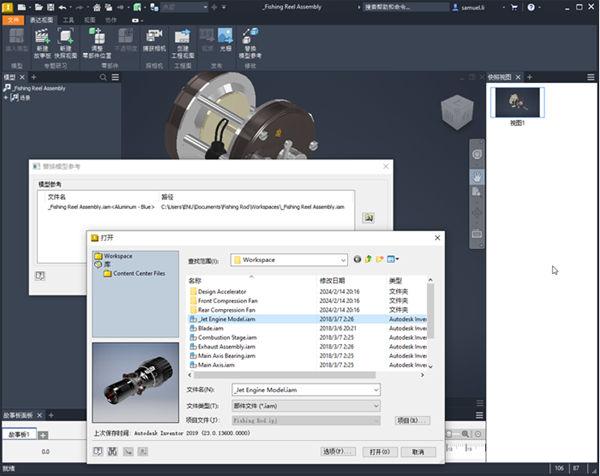Click the Open (O) button
The image size is (600, 476).
[380, 452]
